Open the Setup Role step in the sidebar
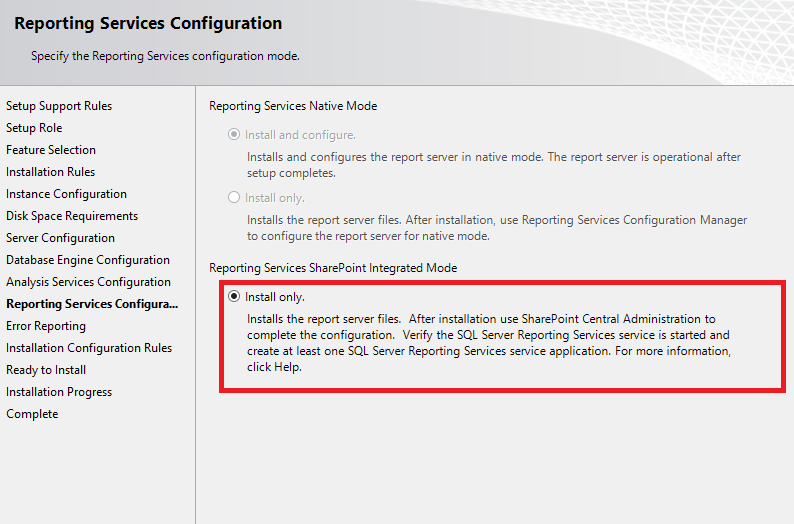 pos(34,128)
